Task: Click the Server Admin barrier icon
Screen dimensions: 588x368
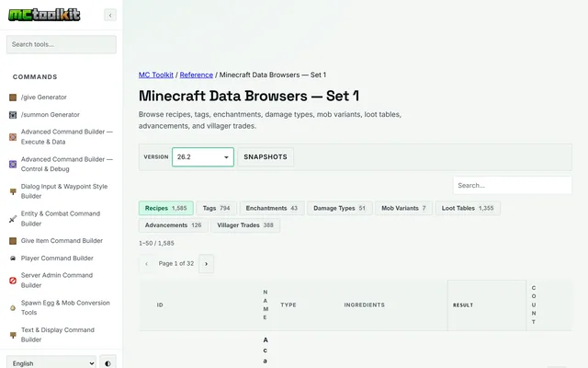Action: click(13, 281)
